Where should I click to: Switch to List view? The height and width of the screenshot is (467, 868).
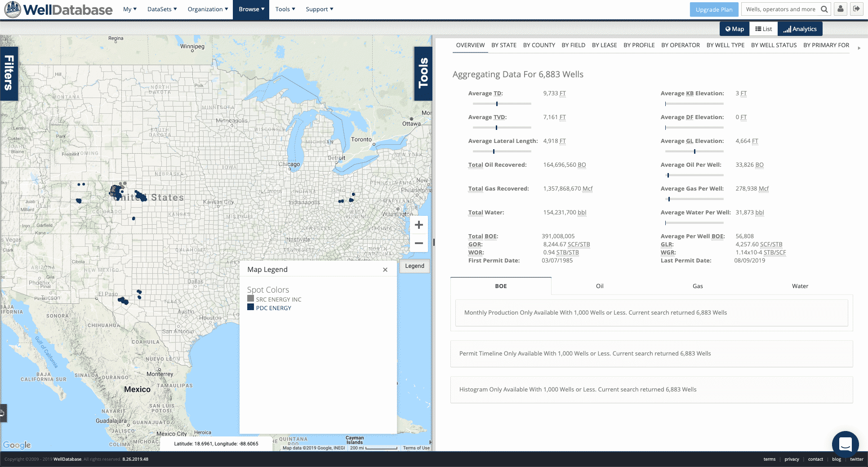point(763,29)
